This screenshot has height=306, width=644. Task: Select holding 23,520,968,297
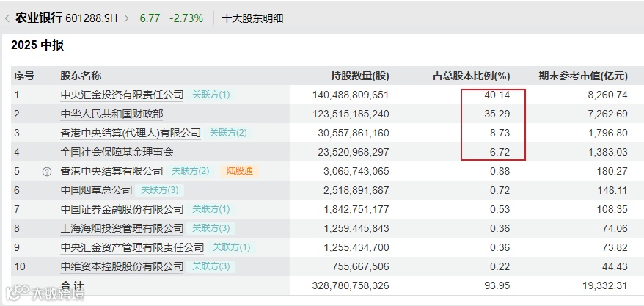354,152
